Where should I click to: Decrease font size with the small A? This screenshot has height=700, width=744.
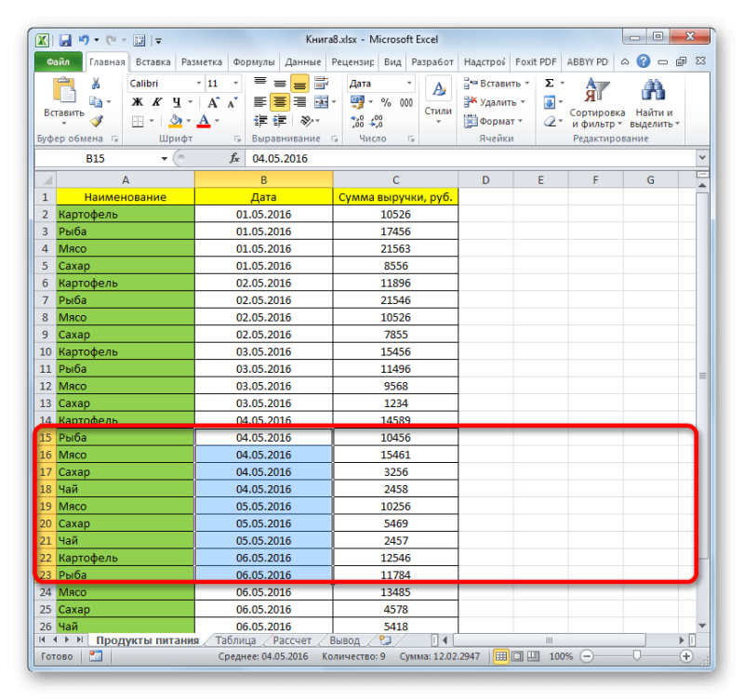232,102
